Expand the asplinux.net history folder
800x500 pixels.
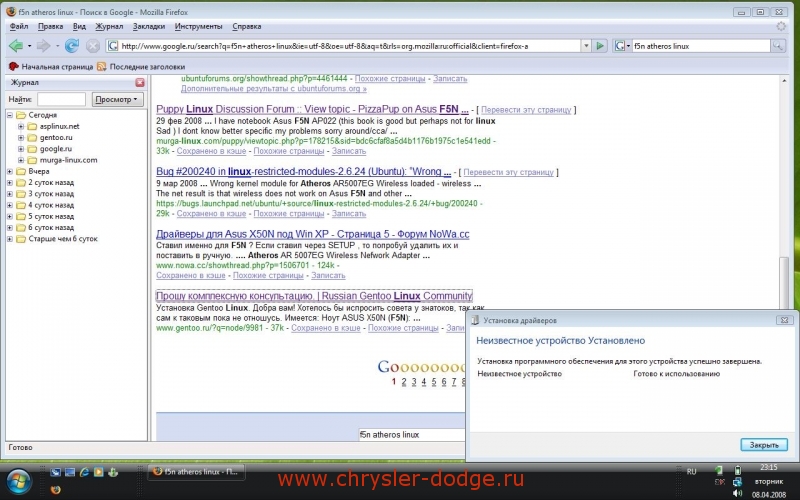click(x=21, y=127)
